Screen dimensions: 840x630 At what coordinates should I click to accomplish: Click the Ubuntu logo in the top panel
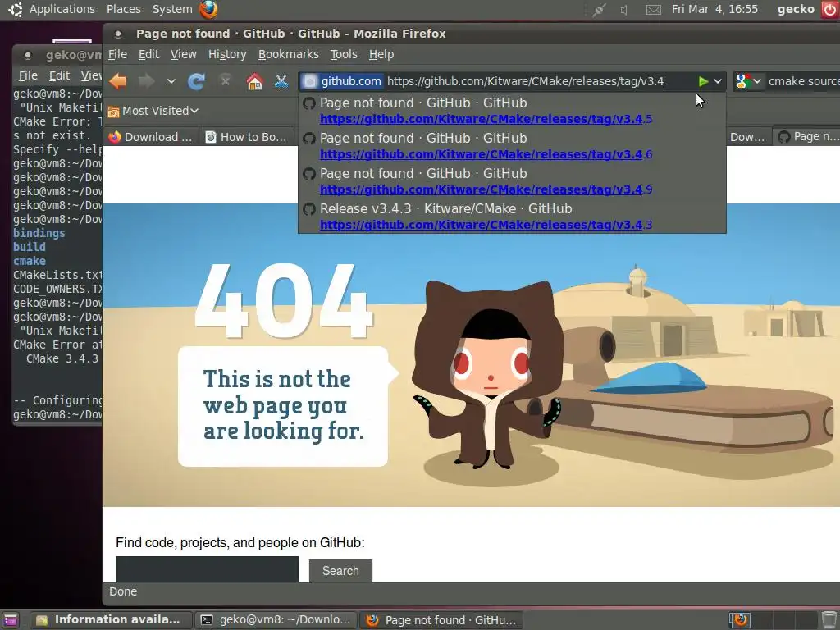point(15,9)
